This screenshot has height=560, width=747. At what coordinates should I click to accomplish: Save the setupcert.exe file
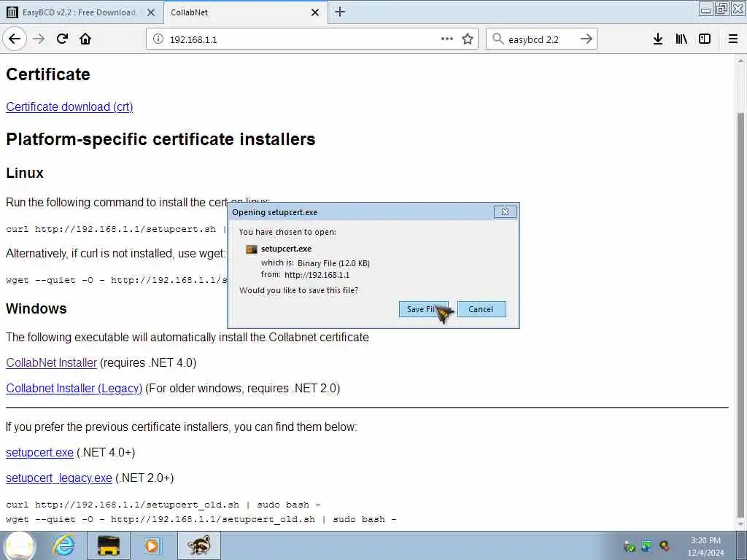424,309
